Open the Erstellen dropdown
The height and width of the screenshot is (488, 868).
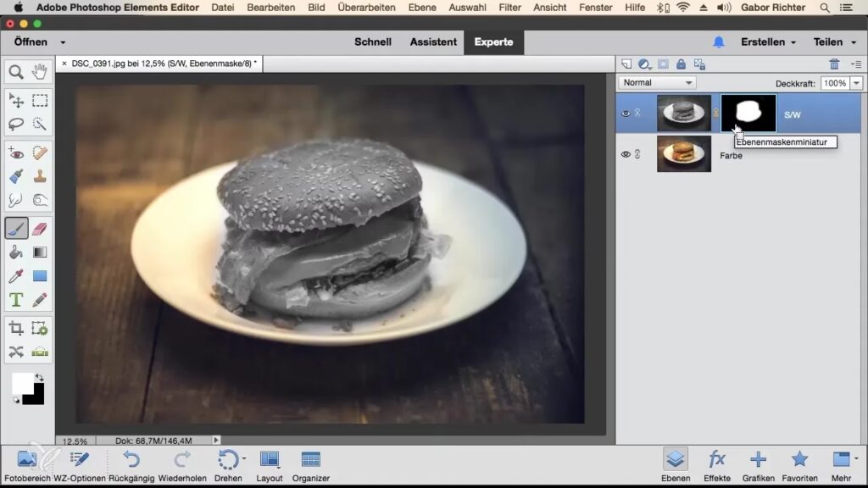click(768, 42)
